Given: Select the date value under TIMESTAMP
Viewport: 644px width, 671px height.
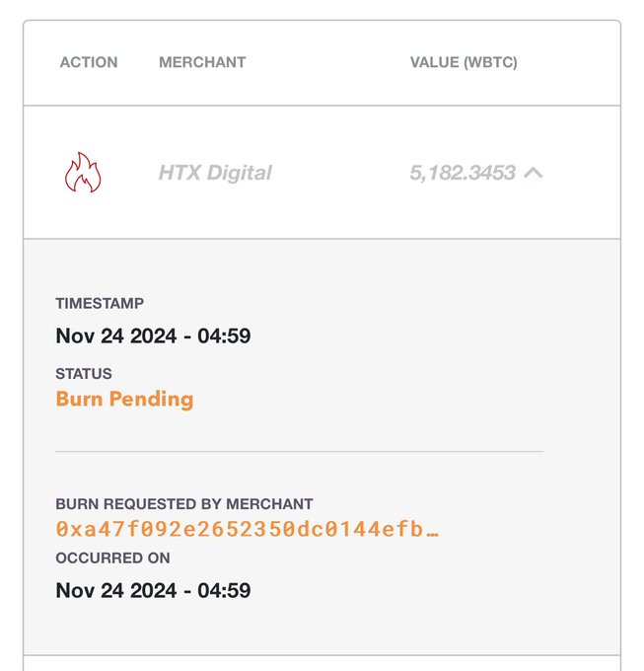Looking at the screenshot, I should click(153, 335).
